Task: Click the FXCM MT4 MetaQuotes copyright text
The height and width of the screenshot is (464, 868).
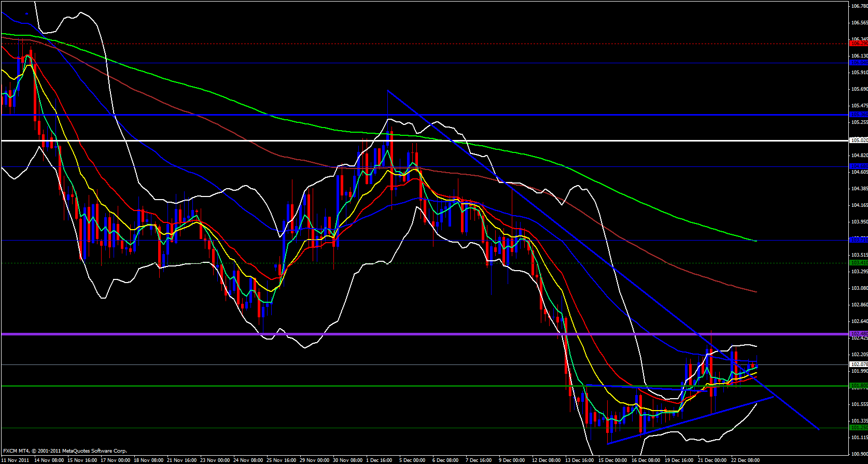Action: (x=65, y=451)
